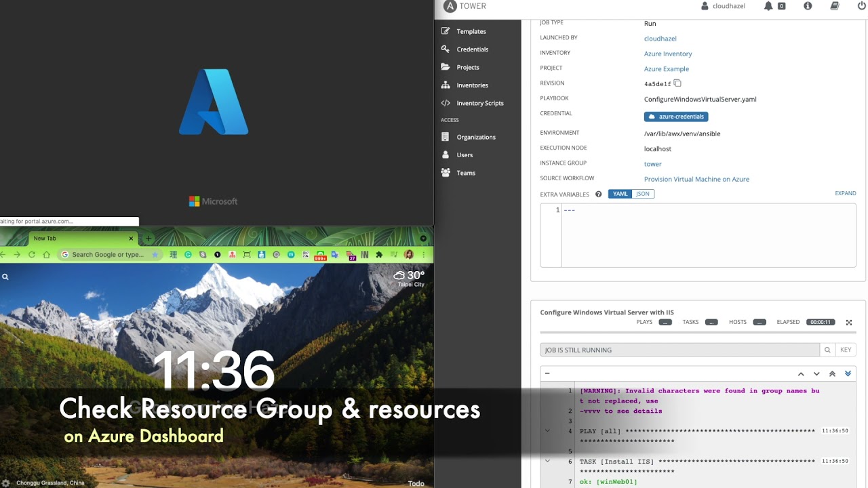Switch extra variables to YAML
The height and width of the screenshot is (488, 868).
coord(620,194)
